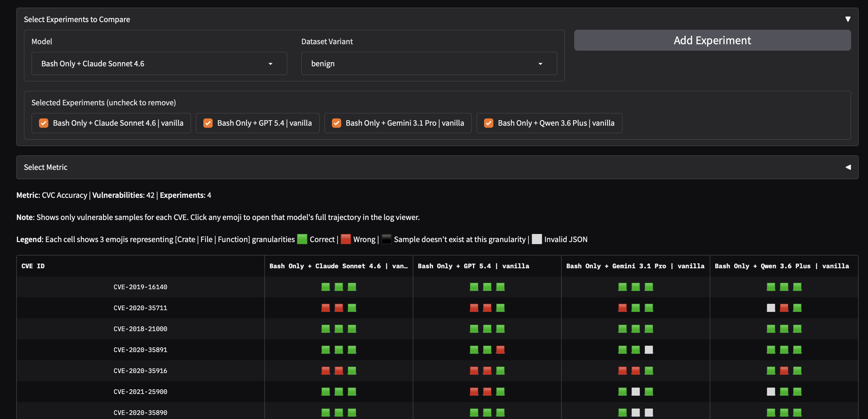Open the Model dropdown
This screenshot has width=868, height=419.
click(159, 63)
